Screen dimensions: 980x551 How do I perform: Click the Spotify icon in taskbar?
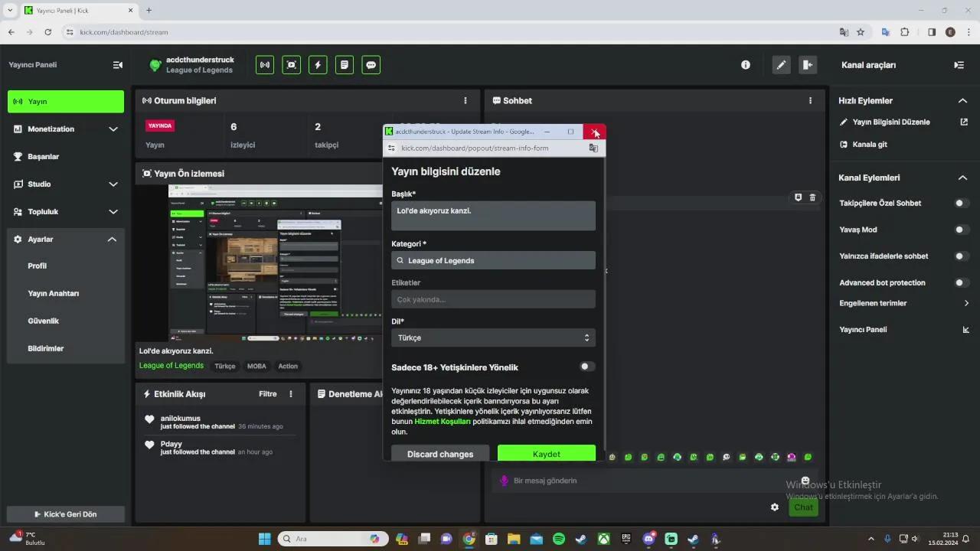559,539
